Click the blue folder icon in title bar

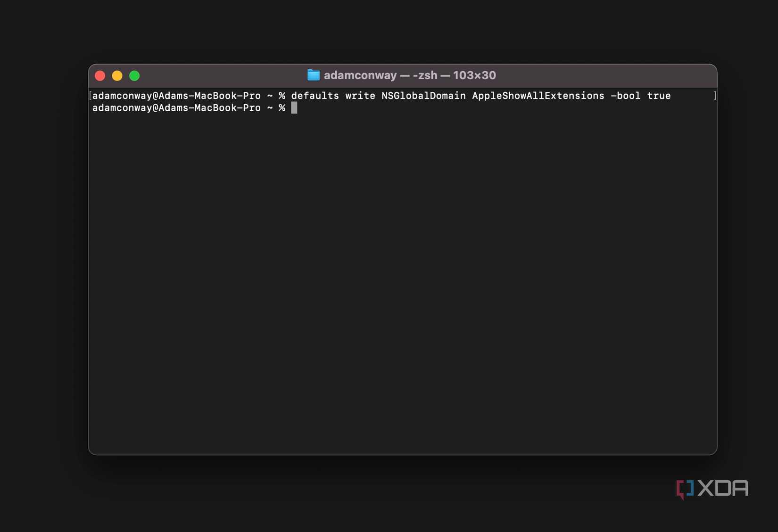click(x=314, y=75)
